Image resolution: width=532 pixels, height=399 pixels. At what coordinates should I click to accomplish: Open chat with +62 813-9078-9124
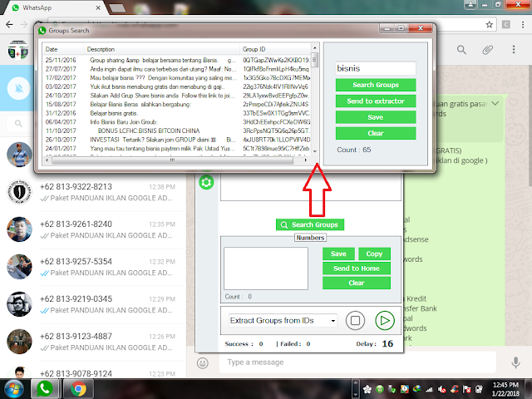coord(93,371)
